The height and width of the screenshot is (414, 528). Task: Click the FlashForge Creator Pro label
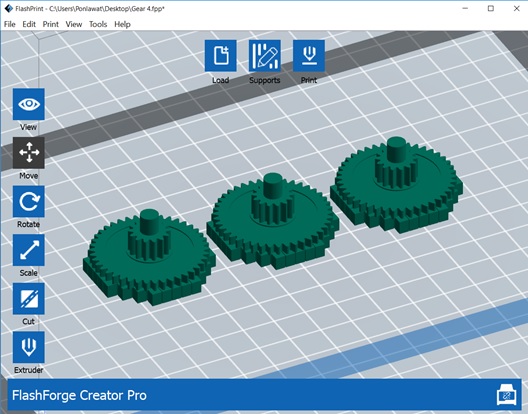[79, 395]
